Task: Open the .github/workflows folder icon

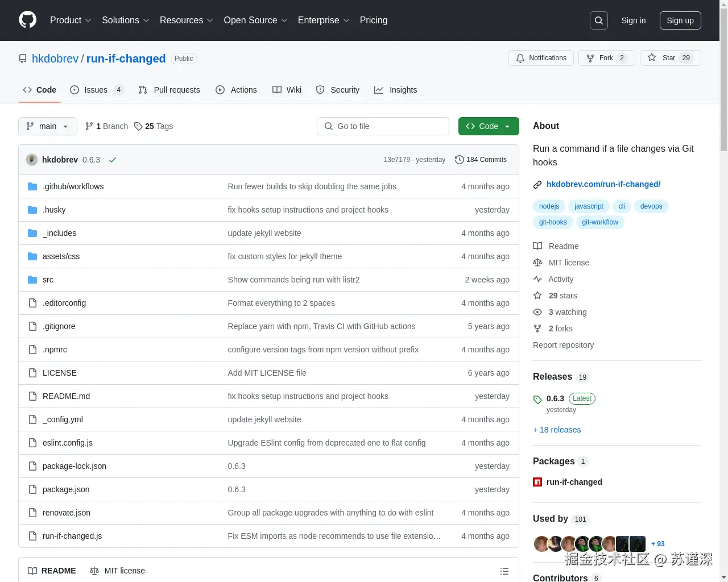Action: [x=32, y=186]
